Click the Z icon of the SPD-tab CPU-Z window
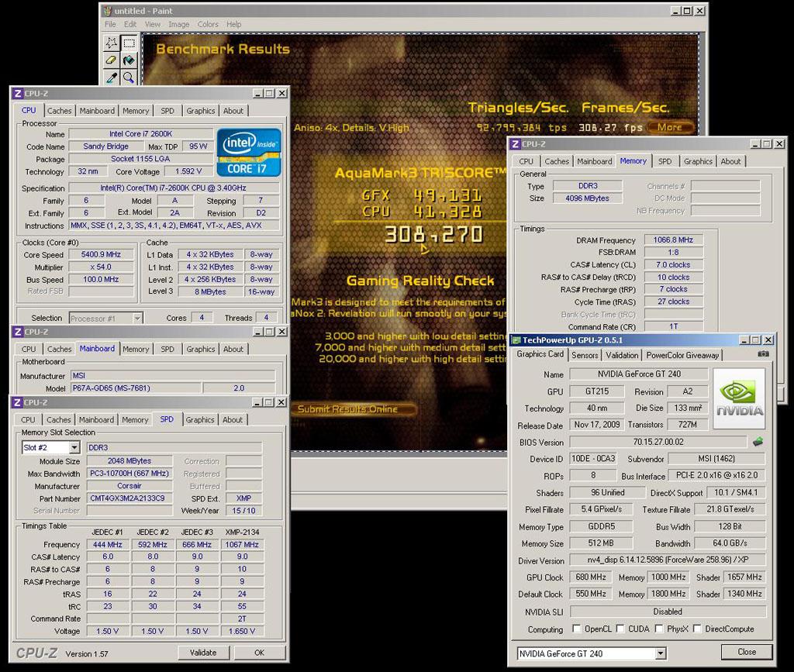Viewport: 794px width, 672px height. pos(18,402)
